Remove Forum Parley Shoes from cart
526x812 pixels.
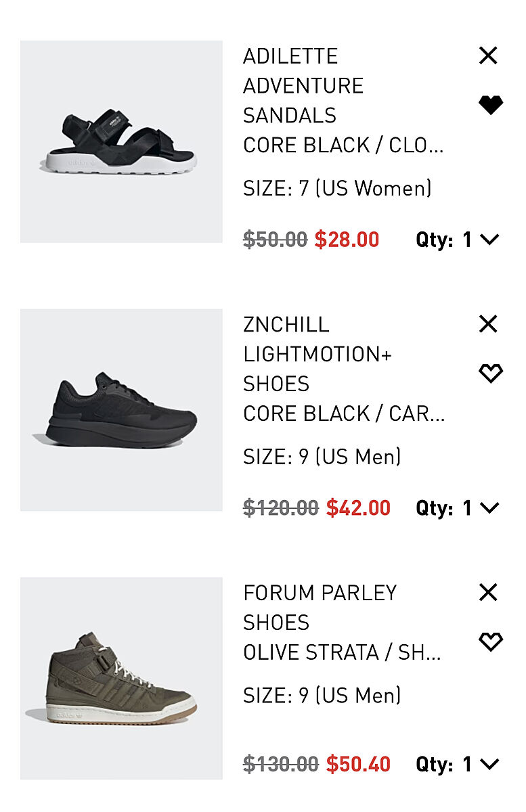(488, 593)
